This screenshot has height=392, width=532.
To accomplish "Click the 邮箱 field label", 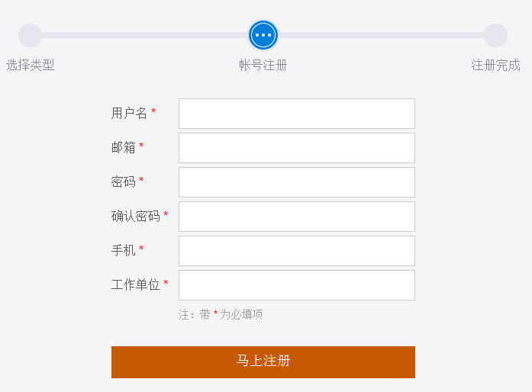I will (123, 147).
